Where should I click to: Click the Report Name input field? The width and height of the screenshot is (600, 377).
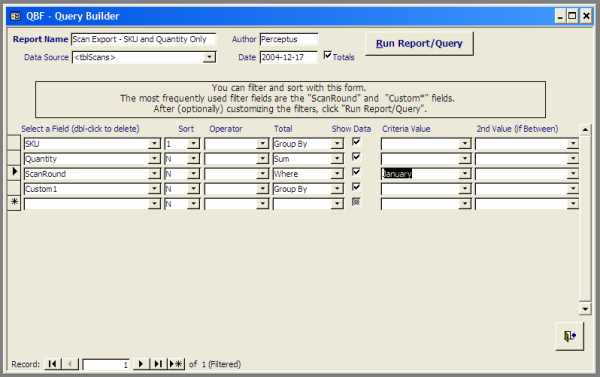[x=143, y=39]
